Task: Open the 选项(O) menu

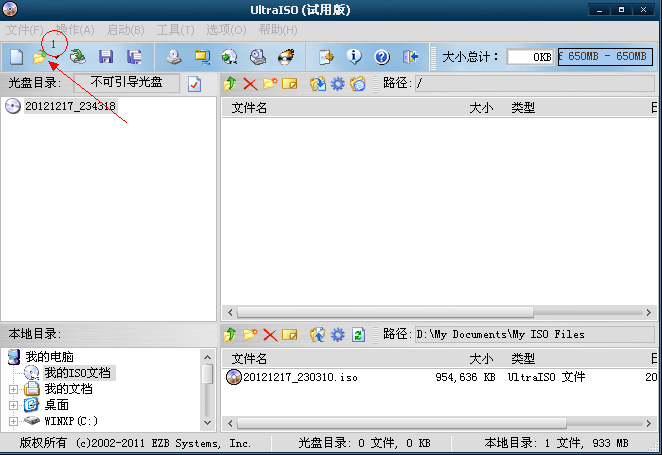Action: [x=226, y=30]
